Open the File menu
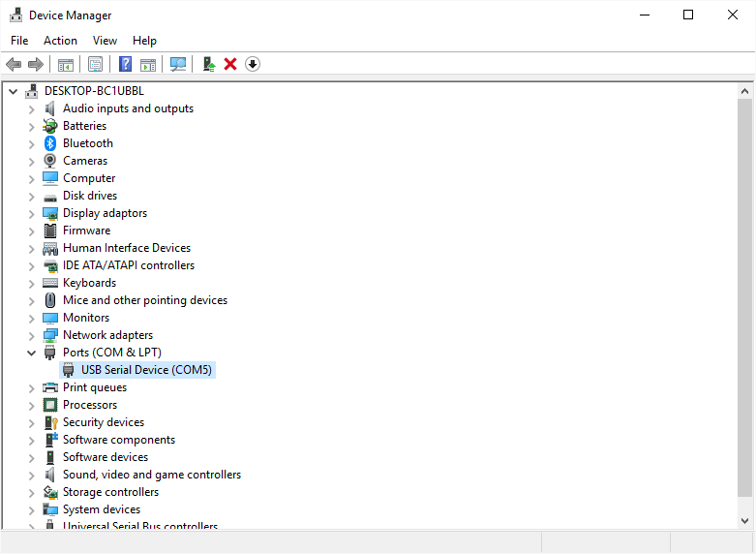This screenshot has width=756, height=554. (x=19, y=41)
